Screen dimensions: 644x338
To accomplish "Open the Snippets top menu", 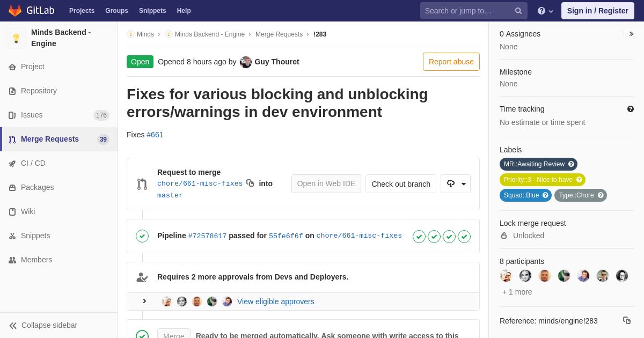I will 152,11.
